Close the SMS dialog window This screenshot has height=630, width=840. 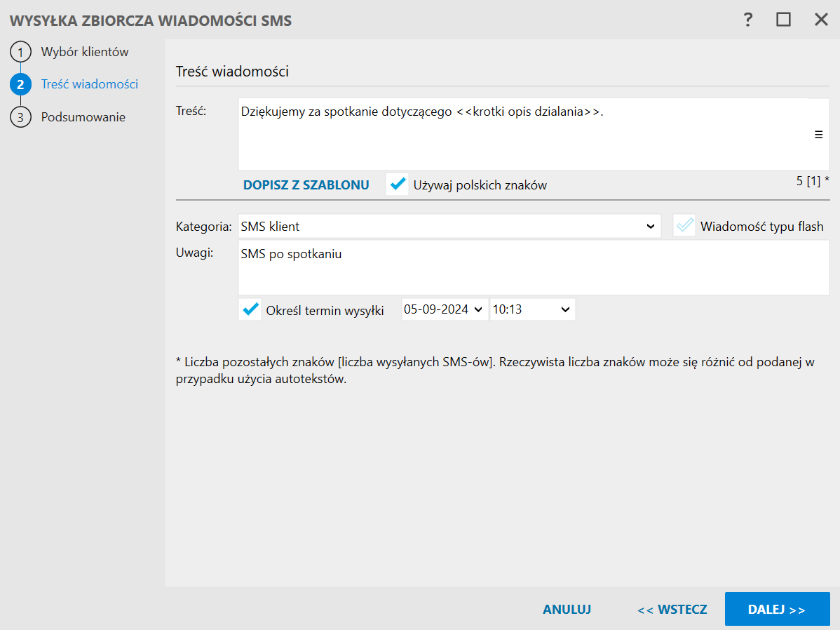coord(821,20)
